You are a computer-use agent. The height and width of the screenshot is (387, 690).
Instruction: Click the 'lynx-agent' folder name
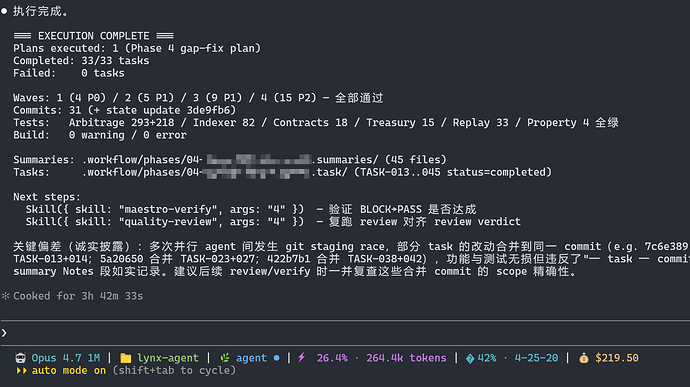tap(168, 358)
